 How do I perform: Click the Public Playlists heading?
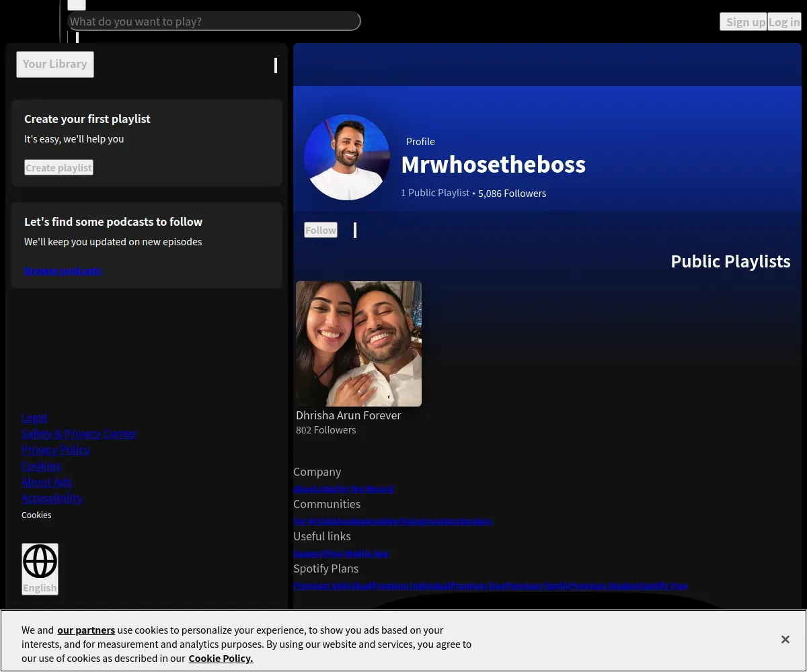(730, 261)
